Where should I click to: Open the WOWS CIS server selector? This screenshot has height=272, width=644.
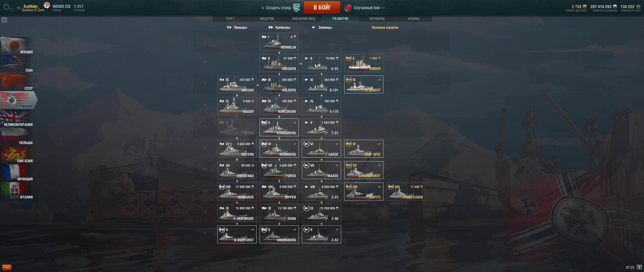61,8
